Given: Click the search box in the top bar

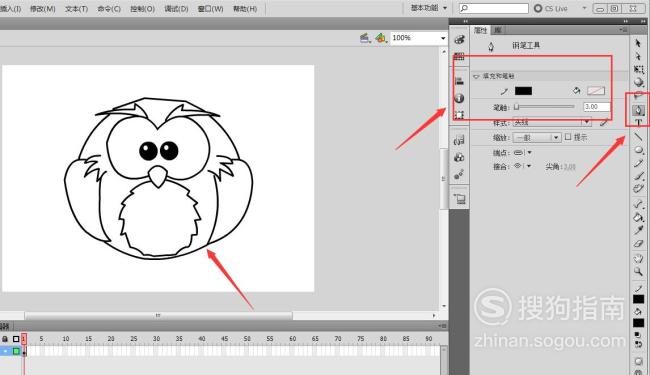Looking at the screenshot, I should click(494, 8).
